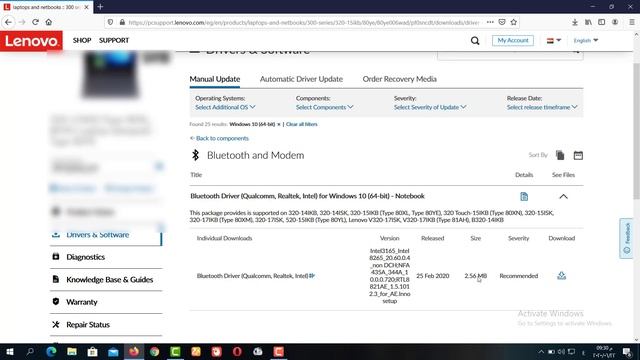Click the browser forward arrow

tap(22, 22)
